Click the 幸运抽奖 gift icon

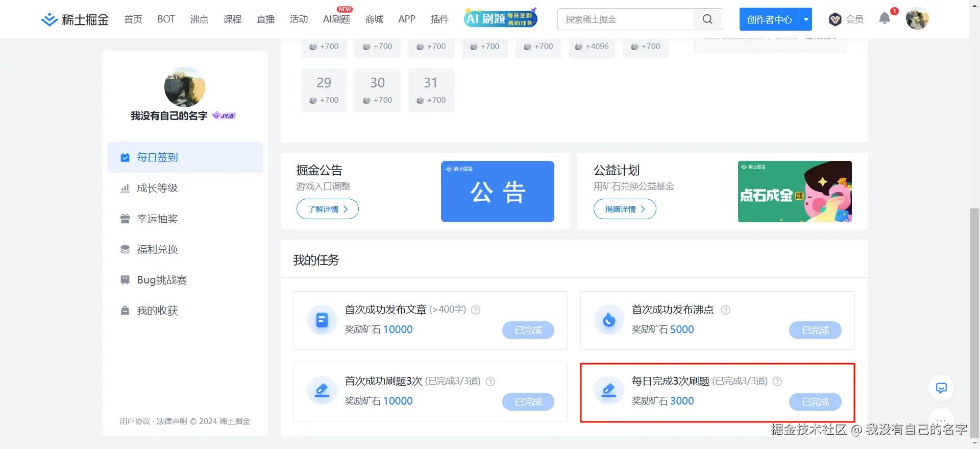(125, 219)
